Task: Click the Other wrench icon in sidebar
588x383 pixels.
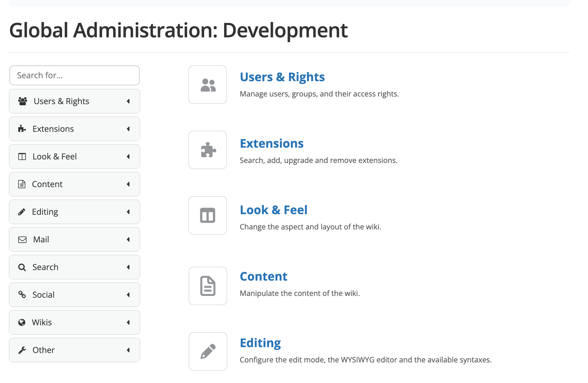Action: point(22,350)
